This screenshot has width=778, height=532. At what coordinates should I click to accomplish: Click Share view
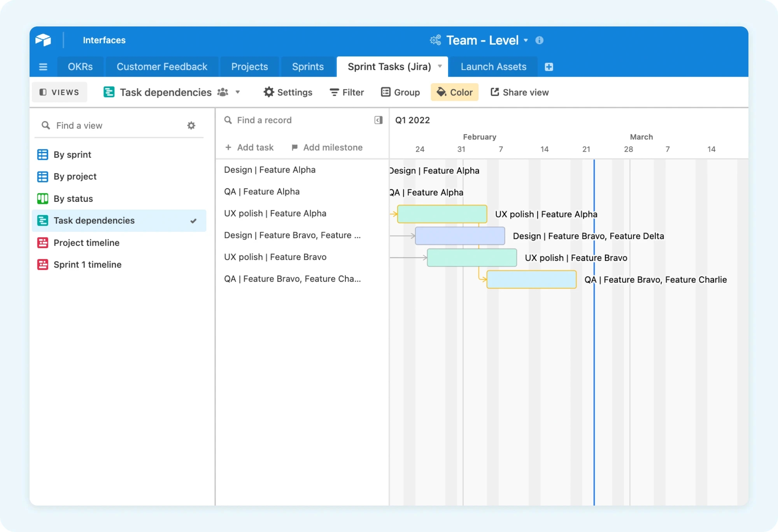520,92
